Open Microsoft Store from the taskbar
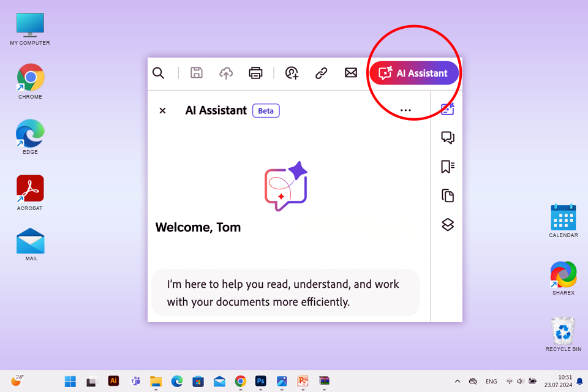588x392 pixels. coord(198,382)
